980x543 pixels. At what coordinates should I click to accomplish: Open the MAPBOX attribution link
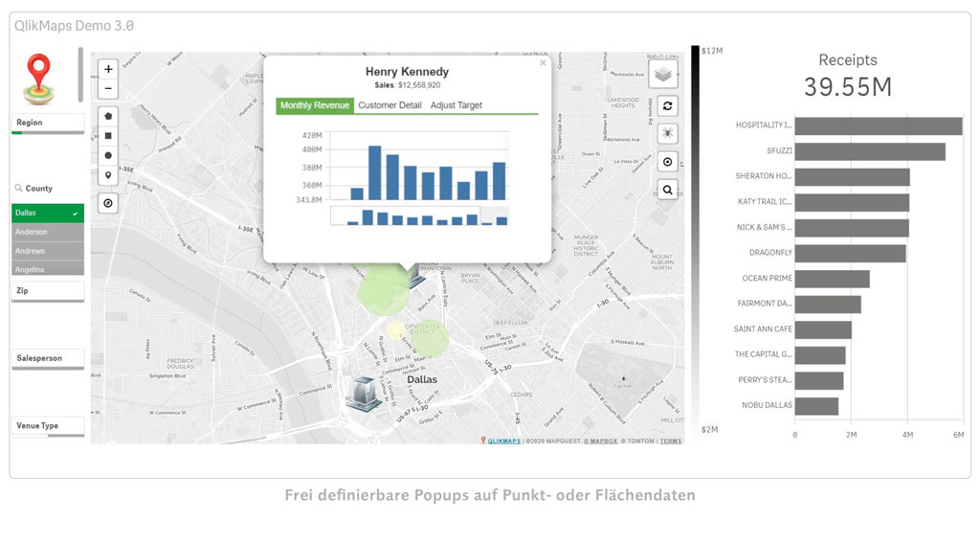(x=601, y=441)
